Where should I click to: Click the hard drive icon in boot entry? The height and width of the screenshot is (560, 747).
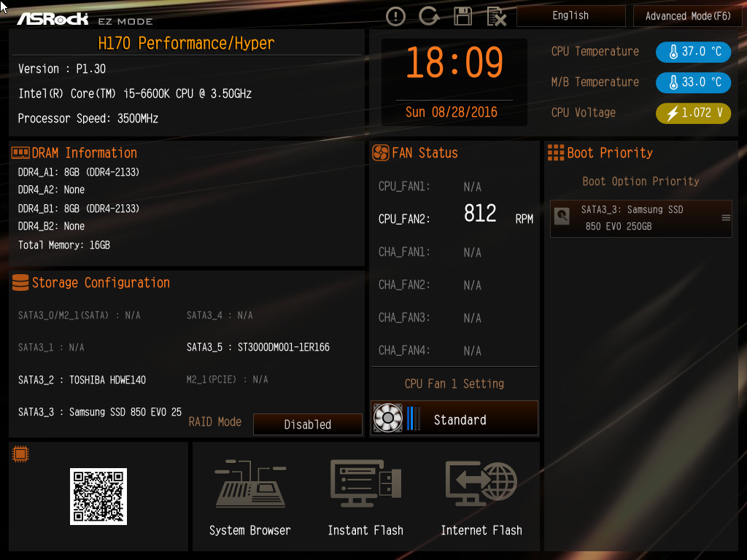(562, 216)
